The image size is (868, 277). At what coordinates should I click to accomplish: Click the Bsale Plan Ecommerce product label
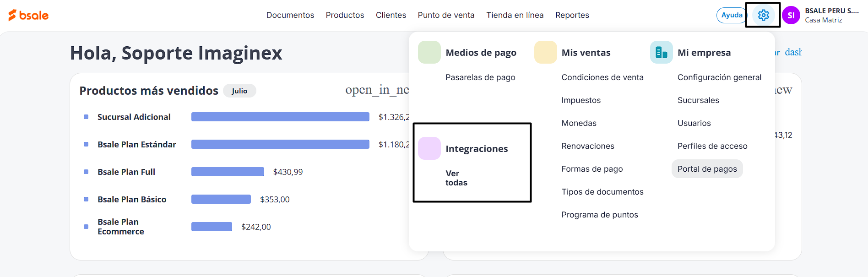pyautogui.click(x=121, y=227)
